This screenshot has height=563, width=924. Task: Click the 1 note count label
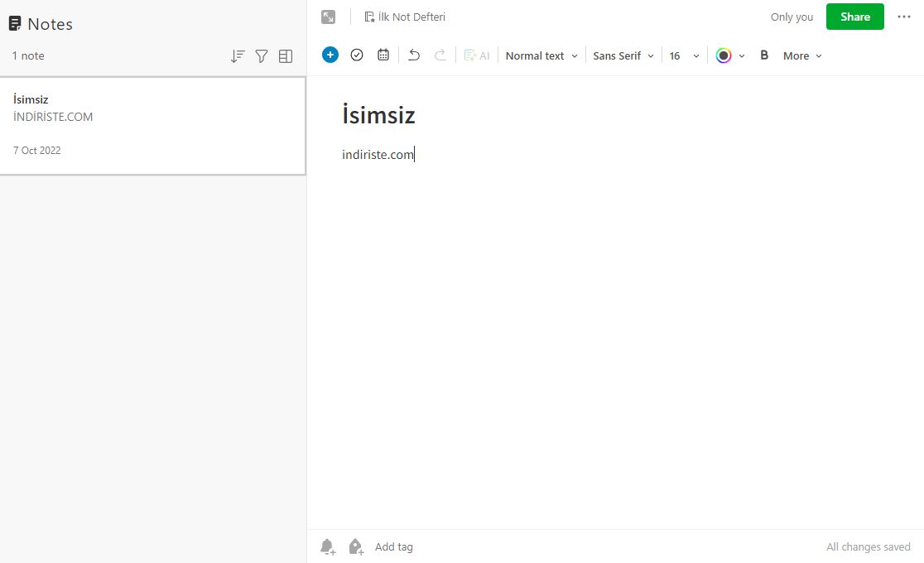[x=28, y=55]
